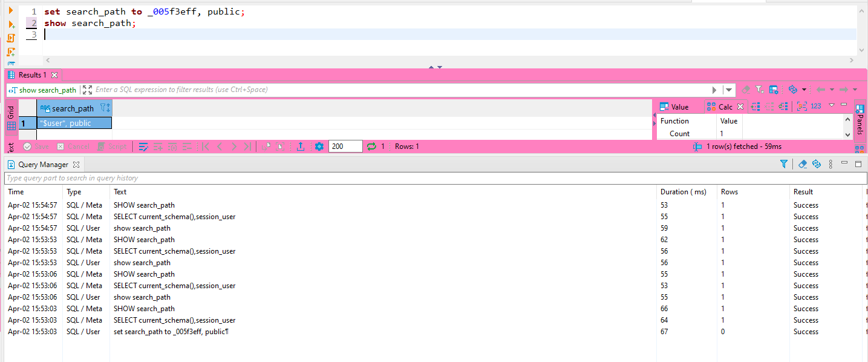Click the Script button in results toolbar

pyautogui.click(x=113, y=146)
